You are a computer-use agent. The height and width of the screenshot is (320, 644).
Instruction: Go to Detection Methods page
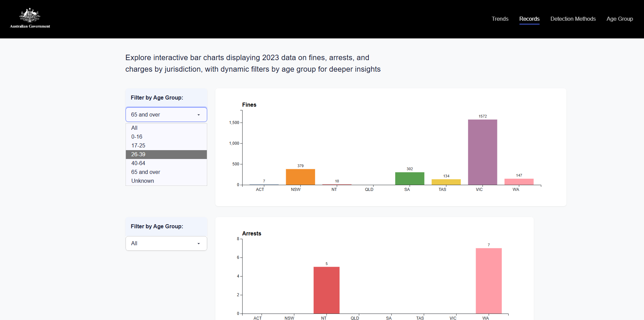coord(573,19)
